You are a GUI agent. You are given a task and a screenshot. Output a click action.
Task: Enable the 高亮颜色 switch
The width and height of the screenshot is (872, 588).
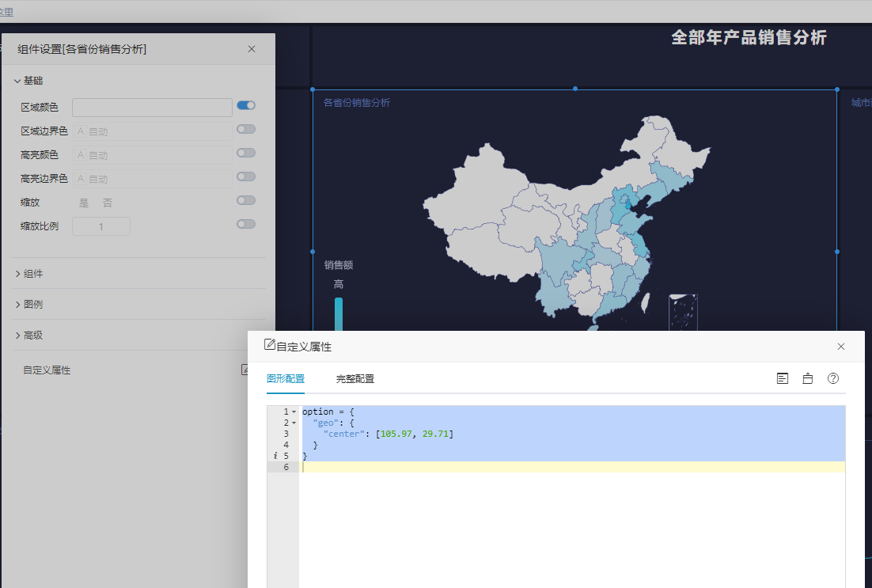tap(246, 153)
